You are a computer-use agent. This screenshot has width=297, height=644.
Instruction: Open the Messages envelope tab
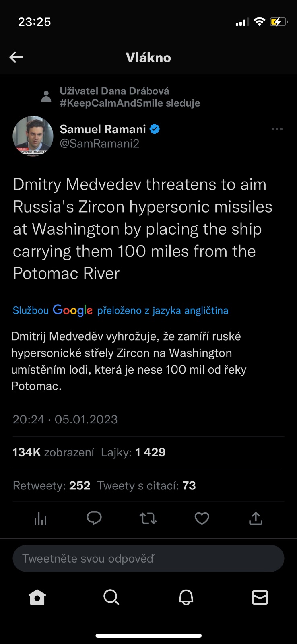[x=260, y=598]
